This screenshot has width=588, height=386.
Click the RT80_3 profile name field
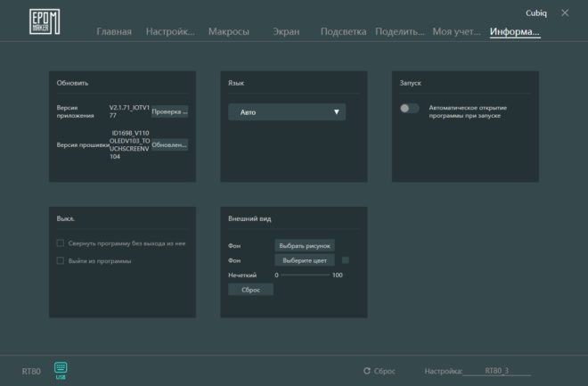tap(497, 371)
